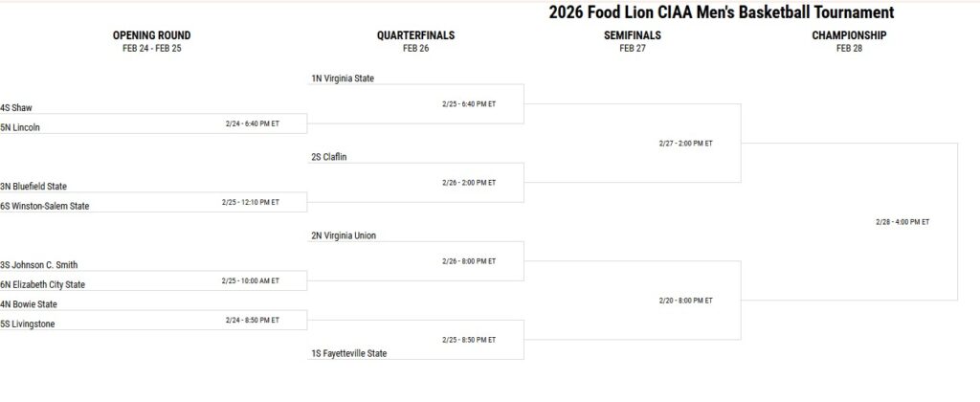Click the 2026 Food Lion CIAA tournament title
The width and height of the screenshot is (980, 402).
(722, 12)
